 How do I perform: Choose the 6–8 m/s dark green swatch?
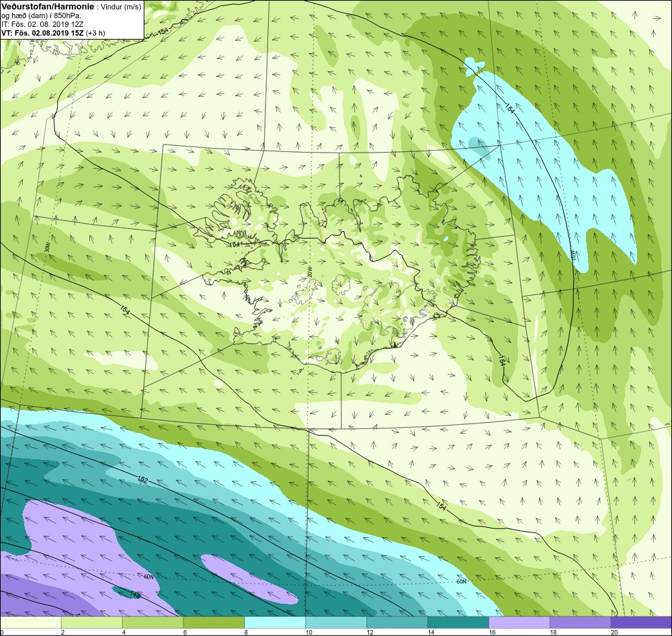pyautogui.click(x=214, y=622)
